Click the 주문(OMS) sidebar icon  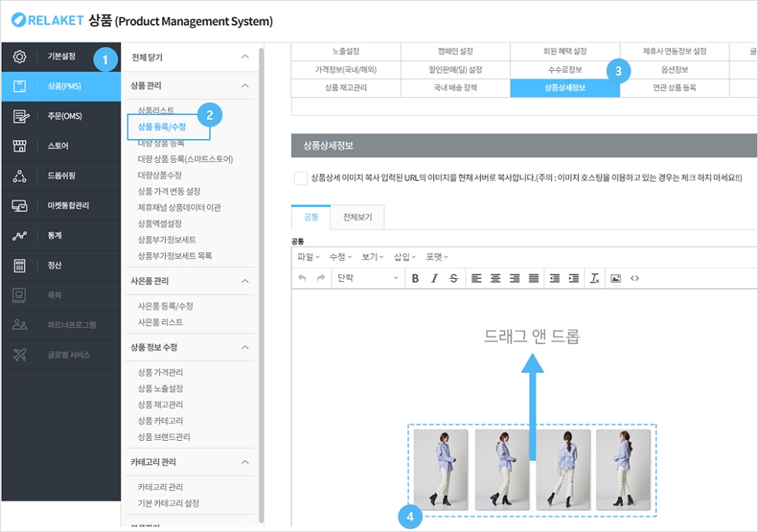point(20,117)
